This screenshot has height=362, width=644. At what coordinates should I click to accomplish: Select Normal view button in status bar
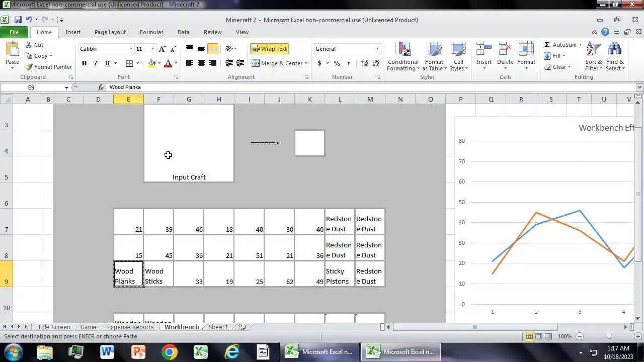point(529,336)
